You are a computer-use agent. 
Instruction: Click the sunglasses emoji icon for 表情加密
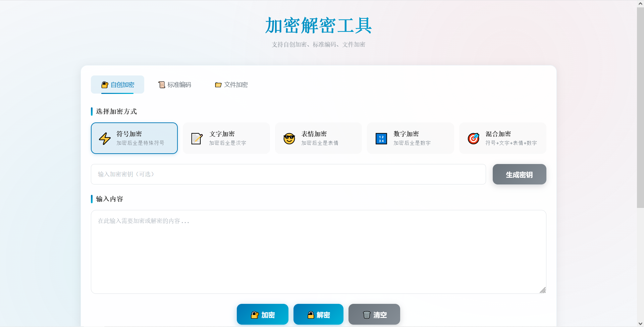click(289, 139)
